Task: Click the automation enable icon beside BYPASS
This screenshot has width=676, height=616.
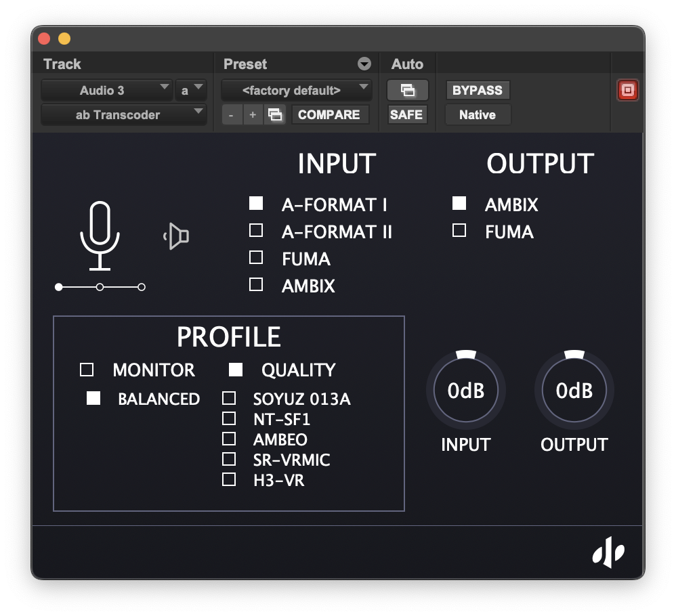Action: [x=406, y=89]
